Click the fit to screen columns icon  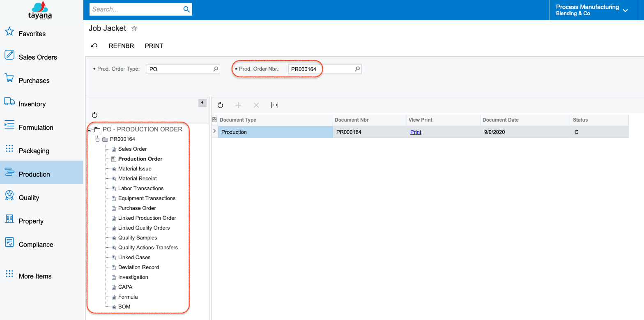point(275,105)
